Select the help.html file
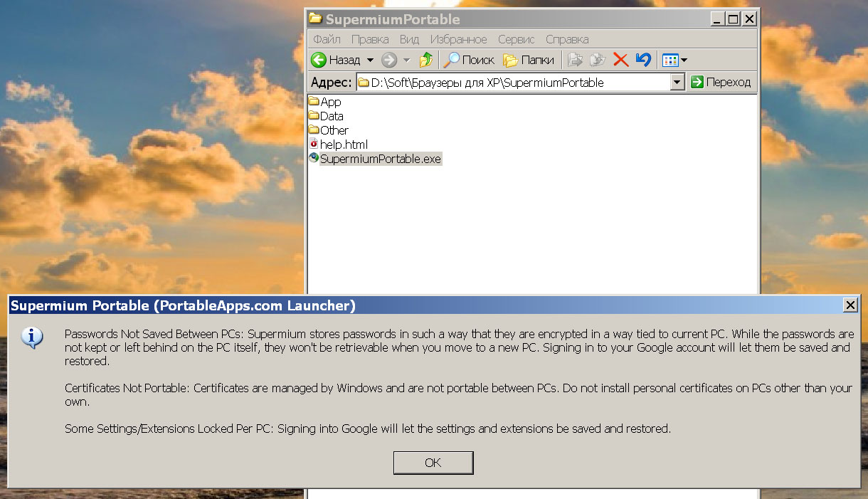This screenshot has height=499, width=868. coord(339,145)
